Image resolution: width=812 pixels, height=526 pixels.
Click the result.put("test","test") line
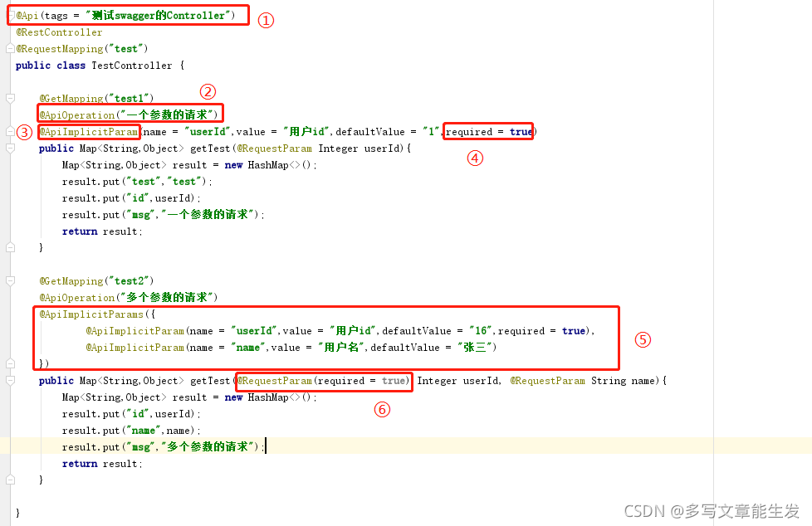point(137,181)
